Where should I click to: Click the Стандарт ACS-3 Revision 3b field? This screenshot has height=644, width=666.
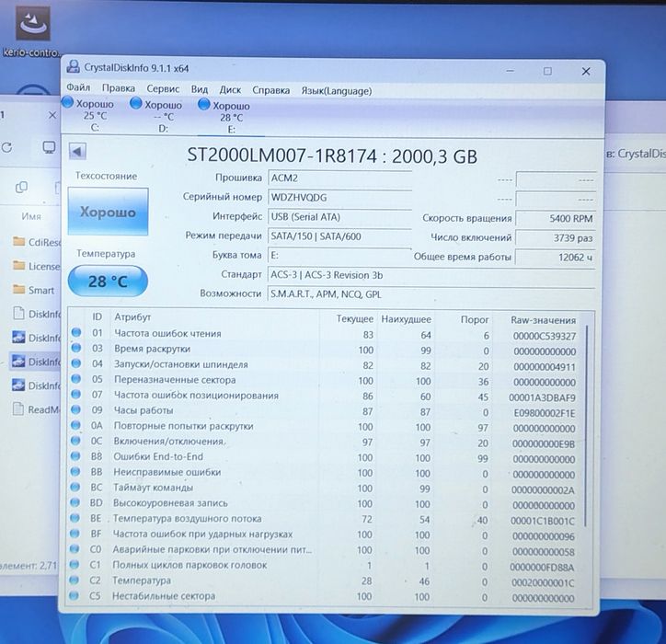click(431, 275)
